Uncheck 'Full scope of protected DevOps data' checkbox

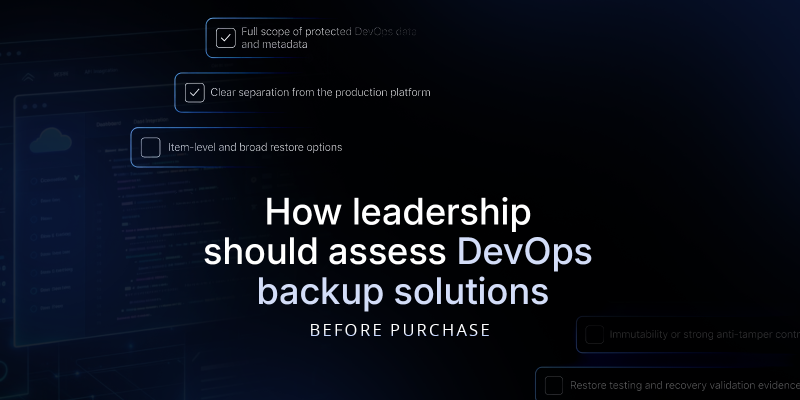click(226, 38)
